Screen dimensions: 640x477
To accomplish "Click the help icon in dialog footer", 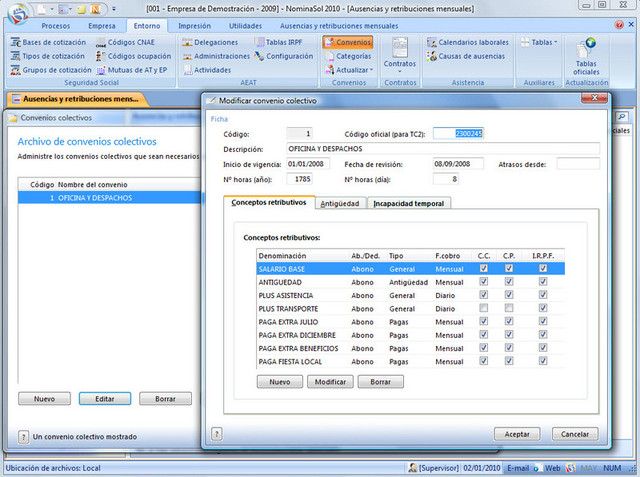I will click(x=216, y=433).
